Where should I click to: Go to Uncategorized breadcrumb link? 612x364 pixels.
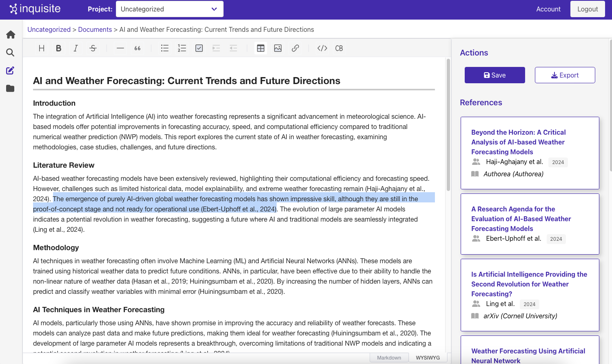[49, 29]
